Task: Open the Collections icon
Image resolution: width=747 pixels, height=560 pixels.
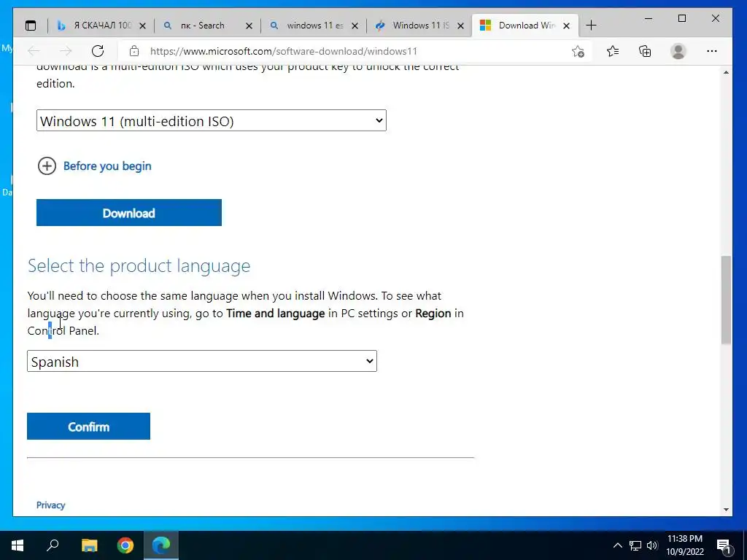Action: [x=645, y=51]
